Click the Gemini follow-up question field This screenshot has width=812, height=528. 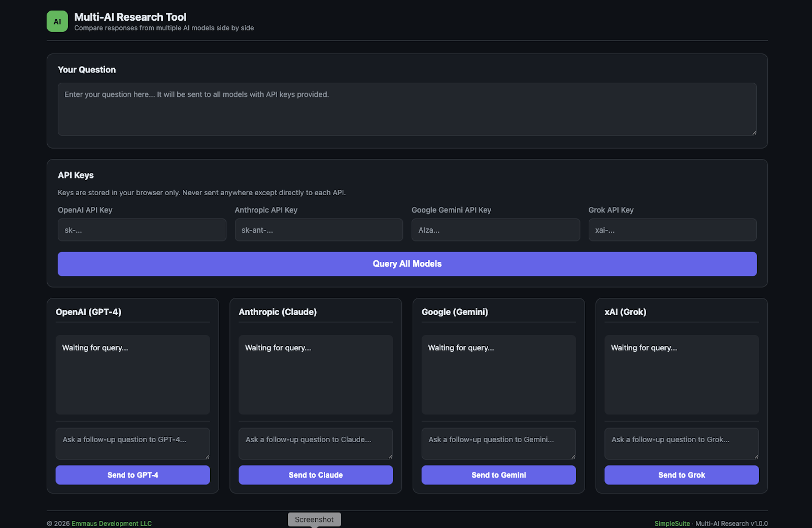pos(498,443)
